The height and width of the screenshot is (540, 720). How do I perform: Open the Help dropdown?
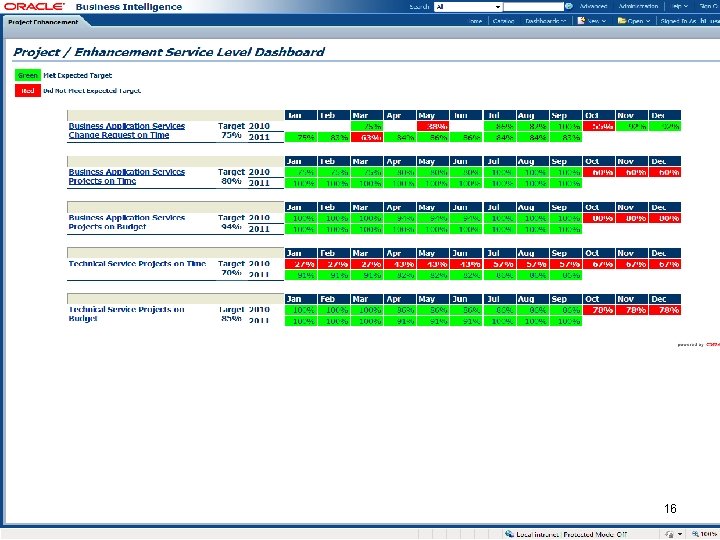tap(679, 6)
